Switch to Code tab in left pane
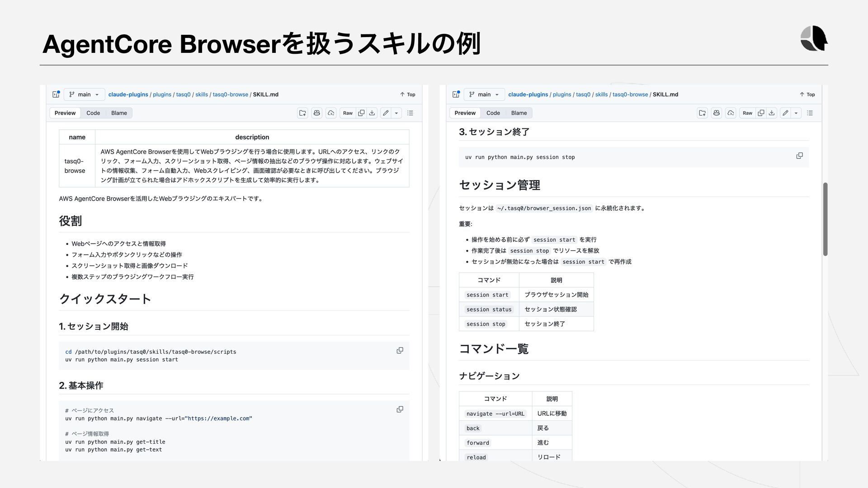Screen dimensions: 868x488 pos(93,113)
